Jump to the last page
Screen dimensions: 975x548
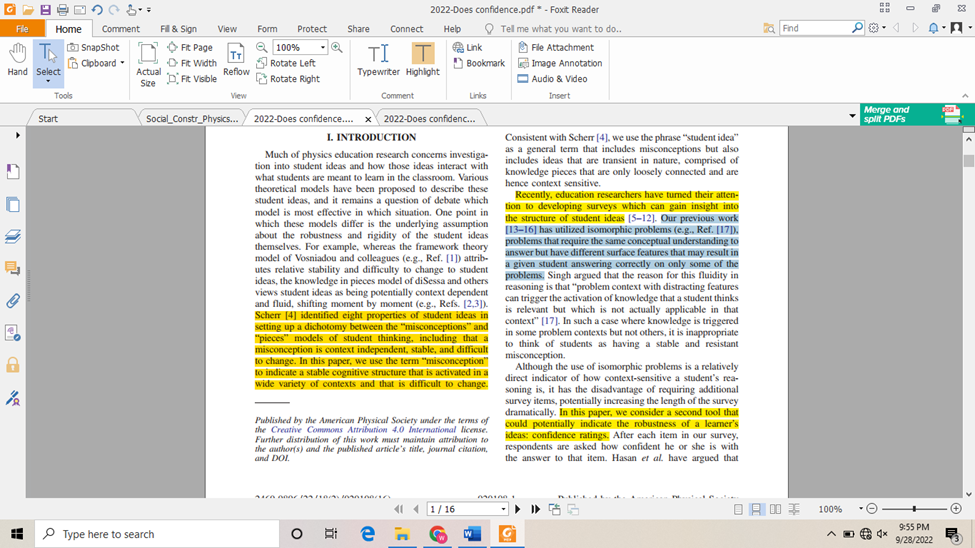click(x=535, y=509)
